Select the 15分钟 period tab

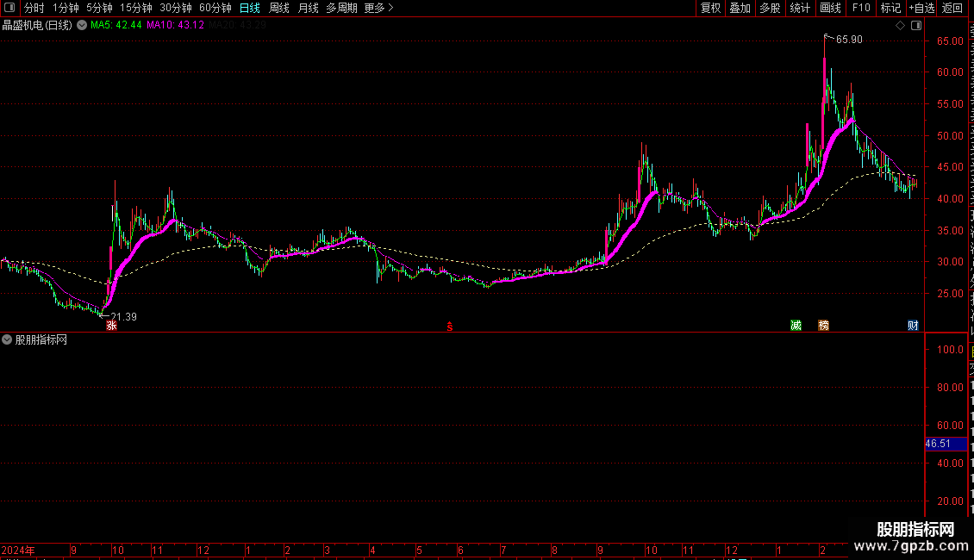(135, 8)
